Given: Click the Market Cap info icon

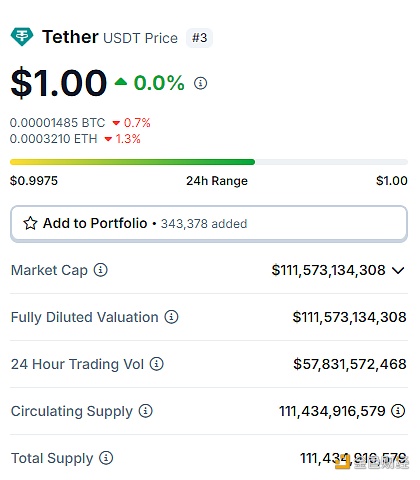Looking at the screenshot, I should point(101,270).
